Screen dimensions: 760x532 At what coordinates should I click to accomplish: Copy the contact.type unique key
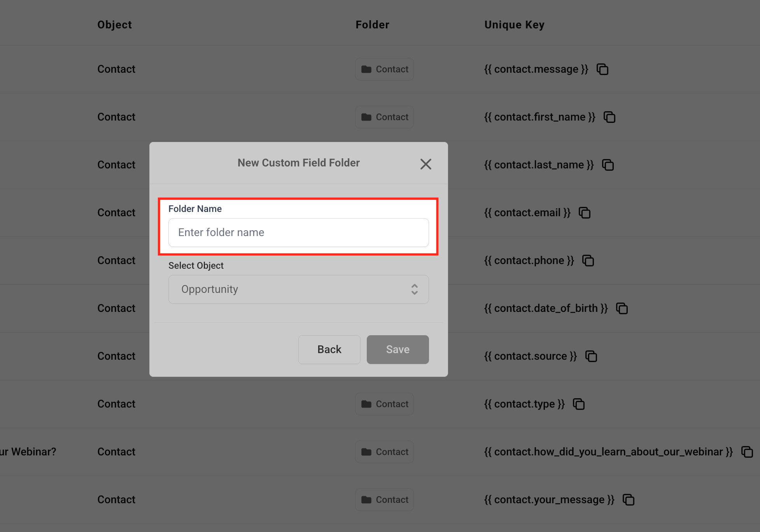coord(578,404)
